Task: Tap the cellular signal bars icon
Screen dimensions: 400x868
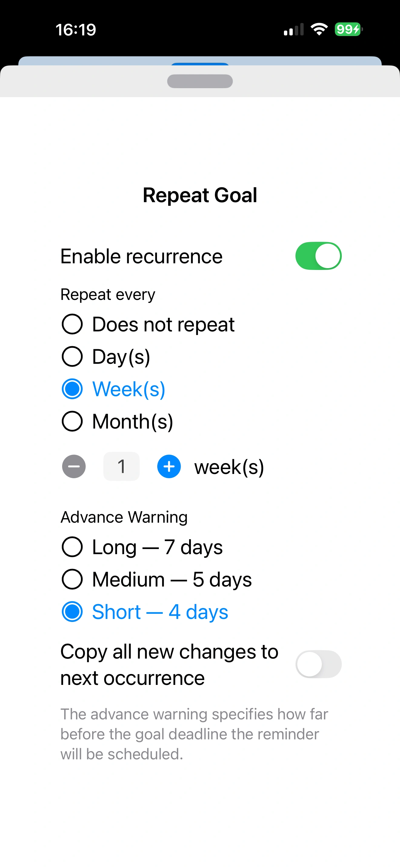Action: pos(294,29)
